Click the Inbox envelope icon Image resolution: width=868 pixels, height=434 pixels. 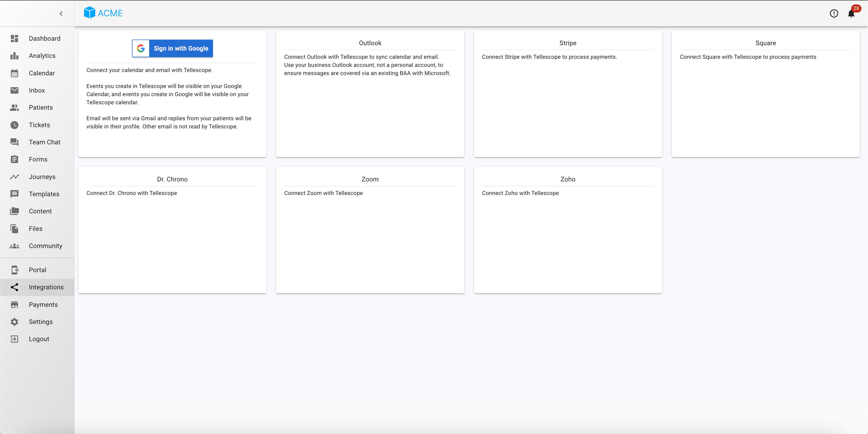(14, 90)
